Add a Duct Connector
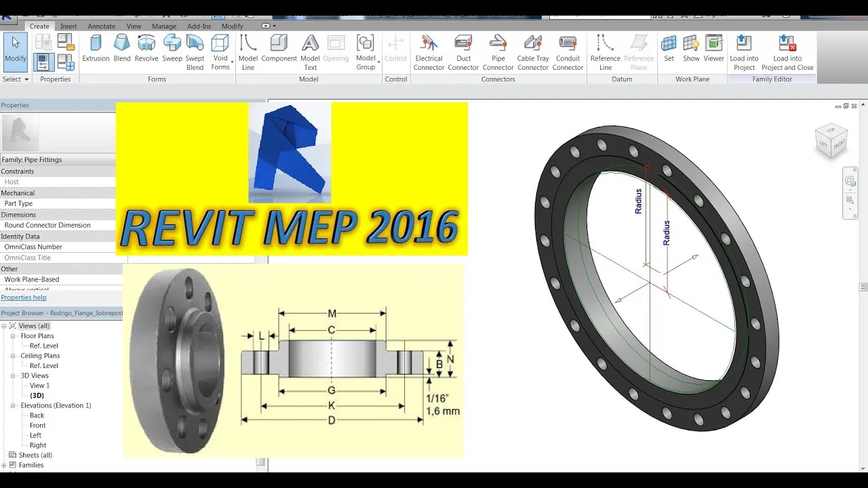The image size is (868, 488). coord(463,53)
